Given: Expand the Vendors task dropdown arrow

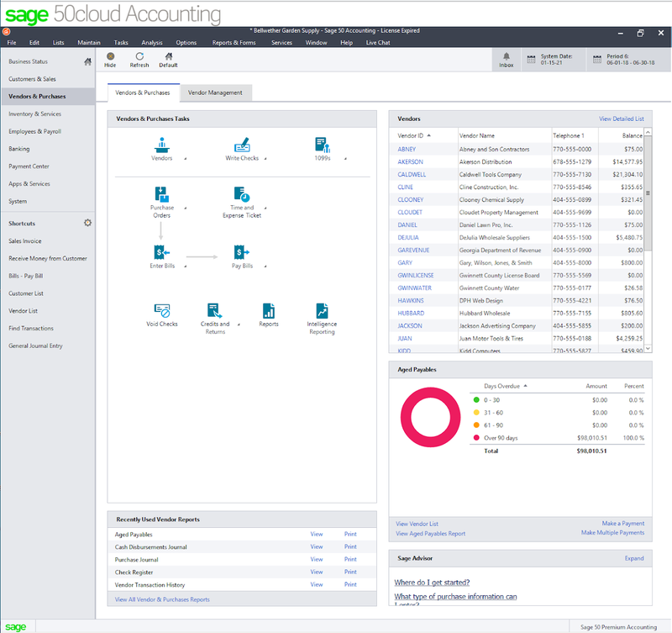Looking at the screenshot, I should tap(186, 159).
